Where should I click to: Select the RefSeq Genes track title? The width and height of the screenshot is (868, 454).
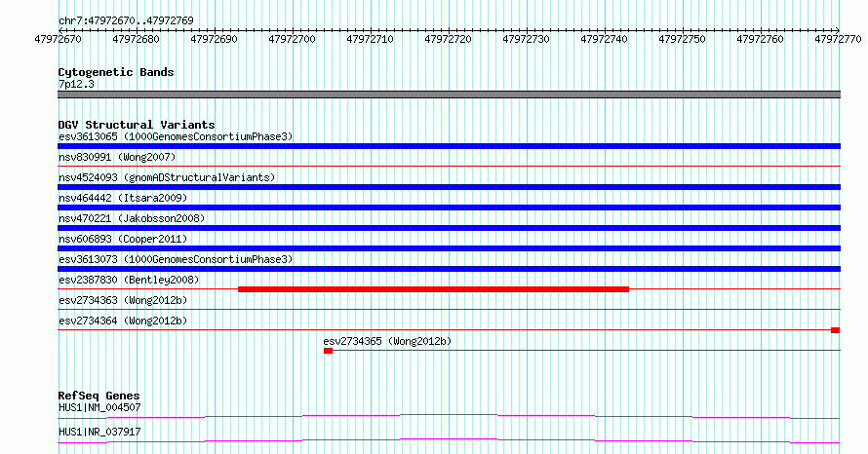pos(99,396)
